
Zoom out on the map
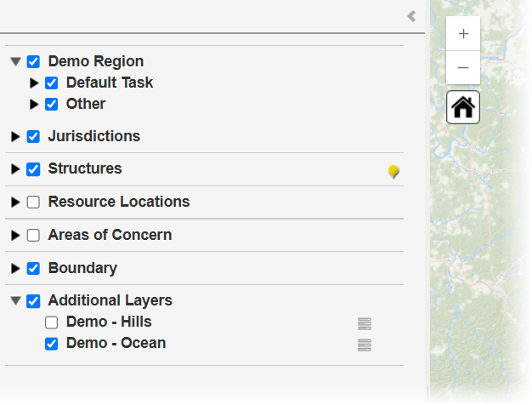[x=463, y=67]
